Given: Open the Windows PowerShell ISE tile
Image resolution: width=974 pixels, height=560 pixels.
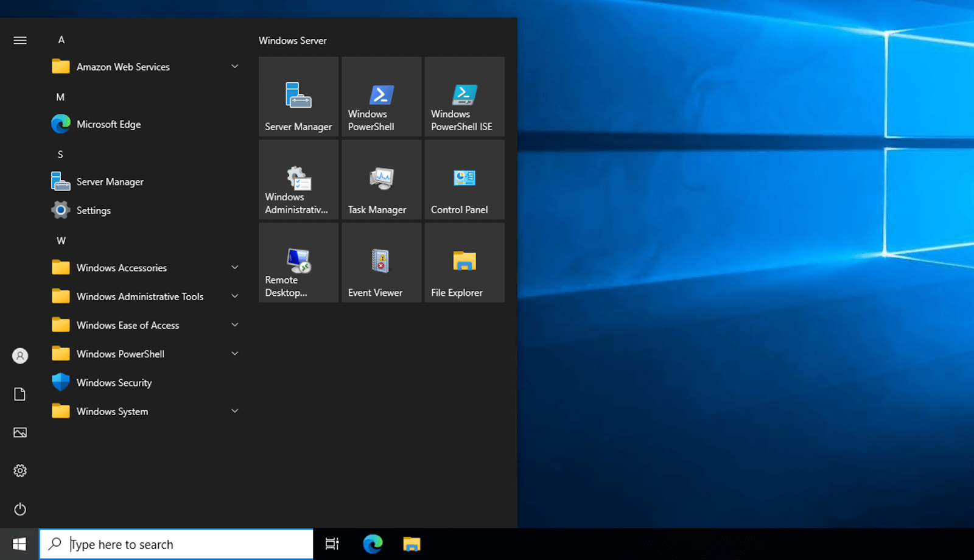Looking at the screenshot, I should click(x=464, y=96).
